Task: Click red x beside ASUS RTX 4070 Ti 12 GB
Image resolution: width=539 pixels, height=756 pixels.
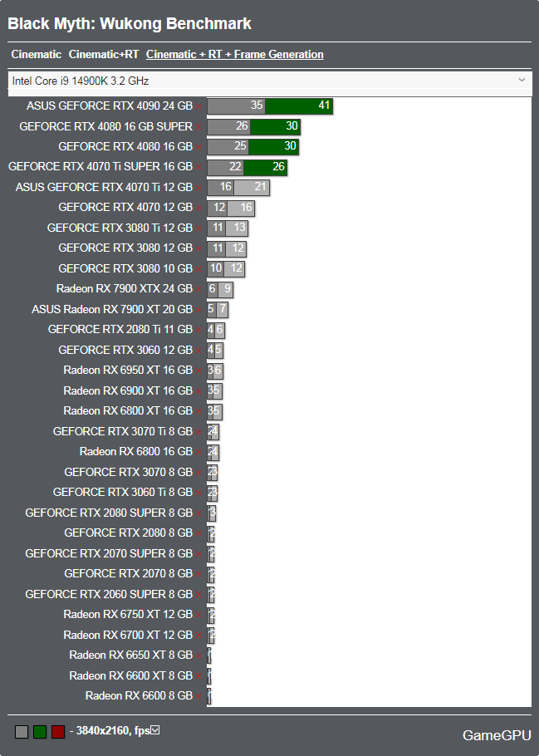Action: coord(198,188)
